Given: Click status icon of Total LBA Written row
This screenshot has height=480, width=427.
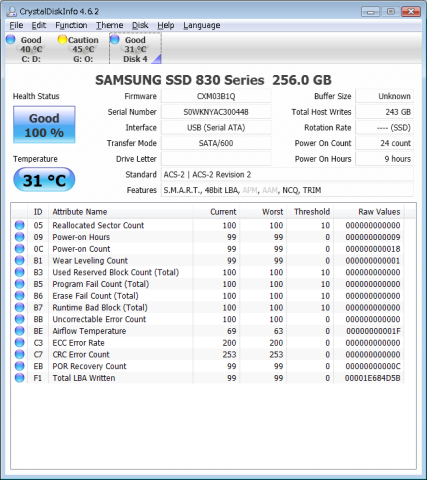Looking at the screenshot, I should pos(20,378).
